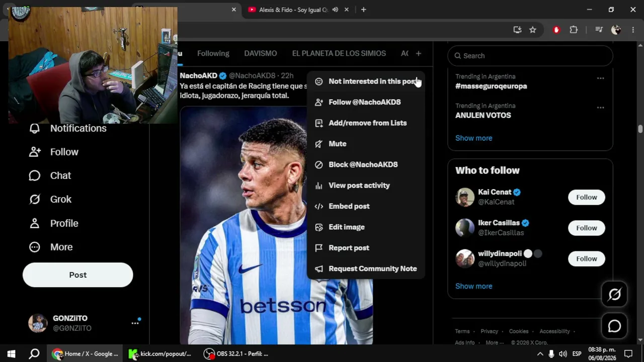The width and height of the screenshot is (644, 362).
Task: Open the Accessibility footer link
Action: (554, 331)
